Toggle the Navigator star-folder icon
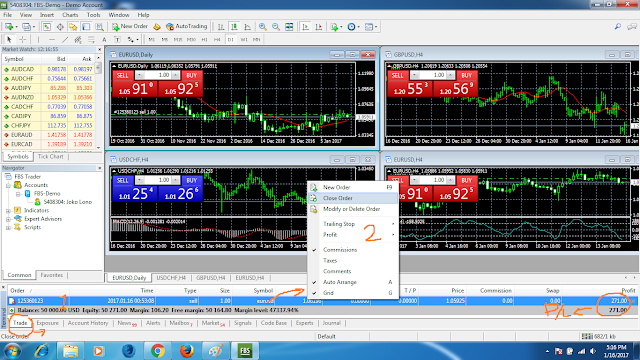Image resolution: width=640 pixels, height=360 pixels. [73, 27]
